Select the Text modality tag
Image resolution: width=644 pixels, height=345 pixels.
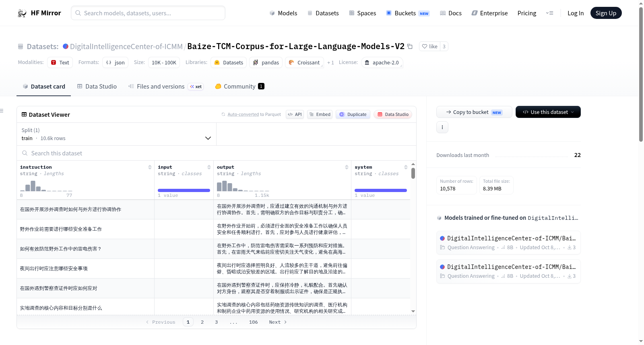(60, 62)
